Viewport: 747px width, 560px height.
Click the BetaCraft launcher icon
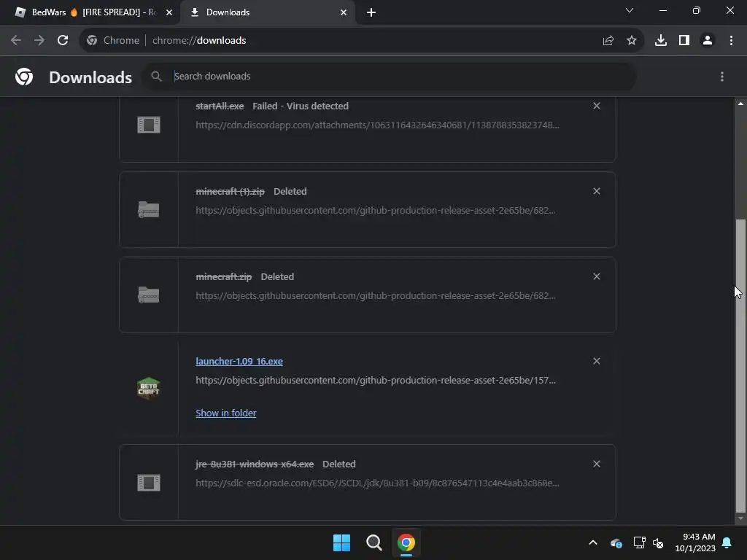tap(149, 389)
